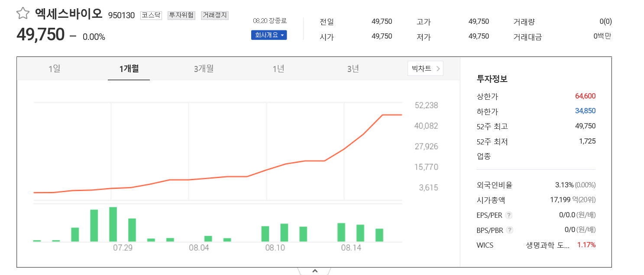This screenshot has width=644, height=275.
Task: Click the stock name 엑세스바이오
Action: pyautogui.click(x=69, y=14)
